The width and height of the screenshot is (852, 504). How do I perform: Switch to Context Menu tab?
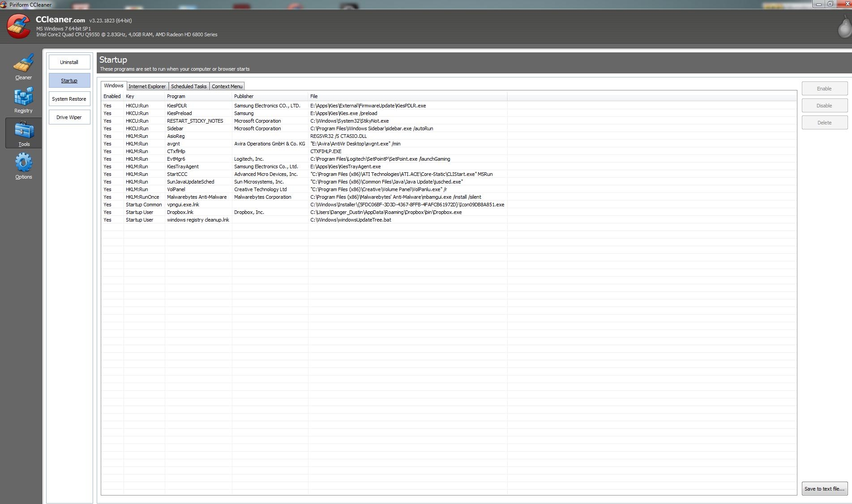click(x=227, y=86)
